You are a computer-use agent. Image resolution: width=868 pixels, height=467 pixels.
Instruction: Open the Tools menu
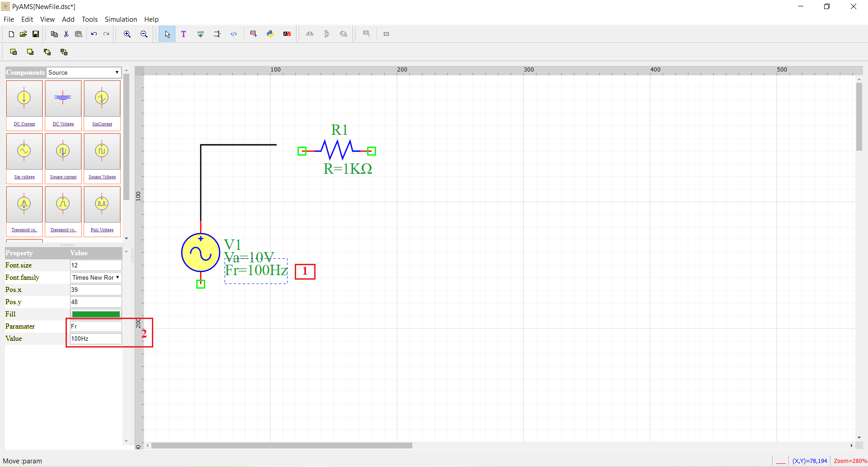[x=90, y=19]
